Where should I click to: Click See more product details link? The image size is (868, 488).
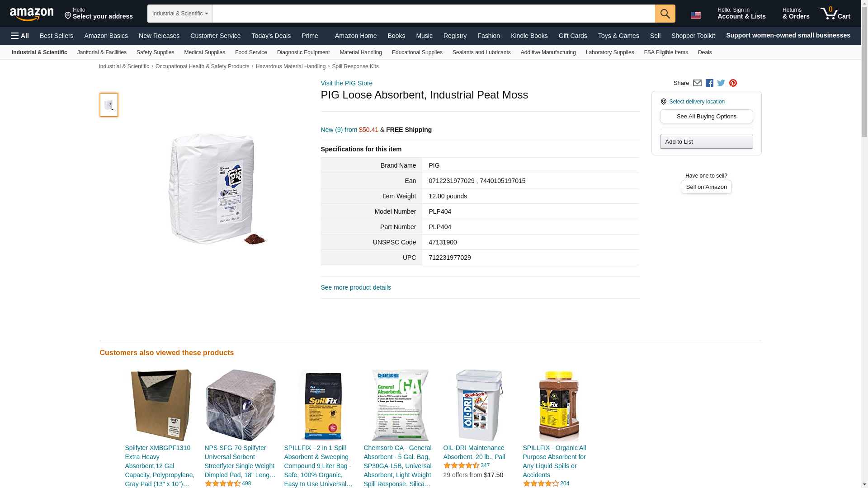pyautogui.click(x=356, y=287)
